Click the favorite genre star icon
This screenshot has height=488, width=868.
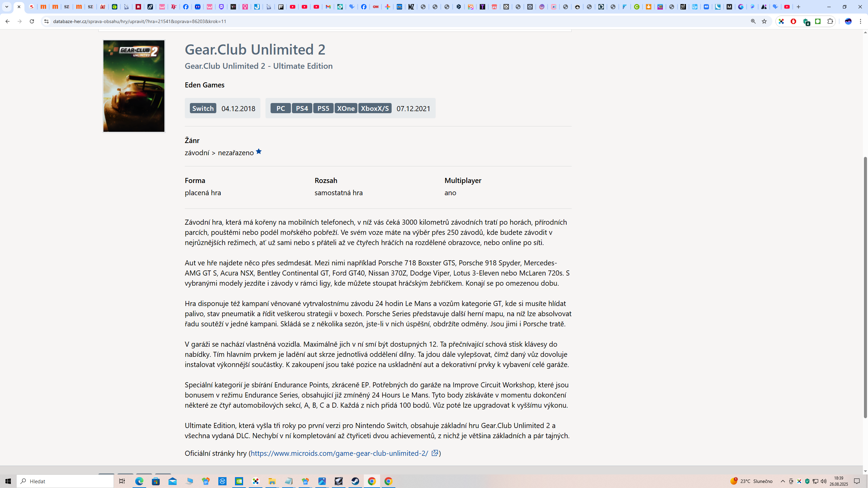tap(259, 151)
